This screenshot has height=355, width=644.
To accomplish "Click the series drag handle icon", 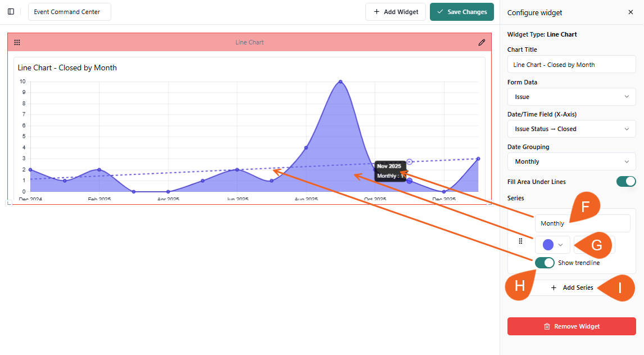I will point(520,241).
